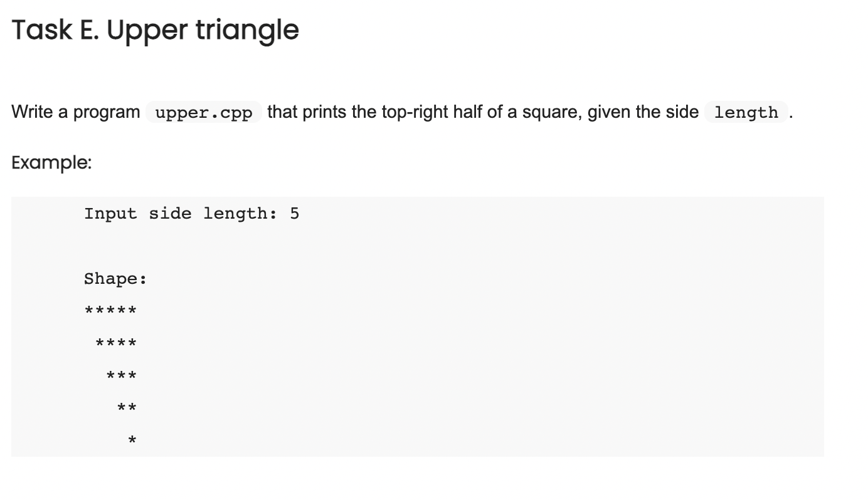Click the number 5 in the input line

[x=295, y=214]
